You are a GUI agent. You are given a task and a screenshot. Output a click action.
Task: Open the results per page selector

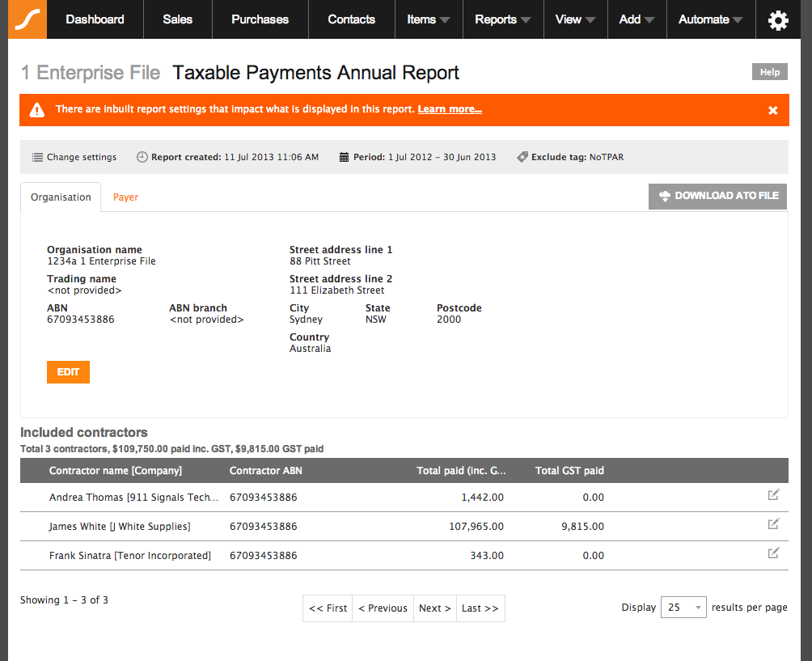tap(683, 607)
